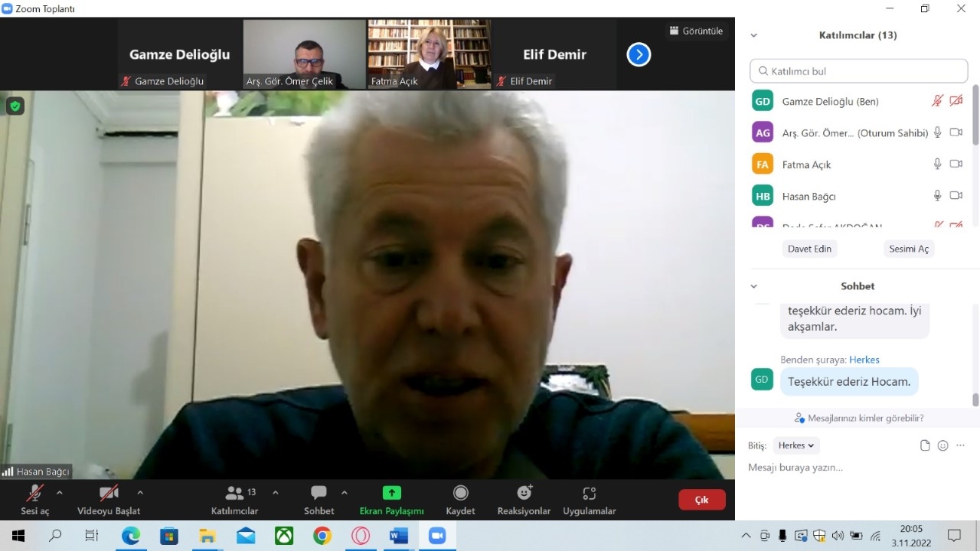Screen dimensions: 980x551
Task: Click the Windows taskbar search icon
Action: [x=55, y=536]
